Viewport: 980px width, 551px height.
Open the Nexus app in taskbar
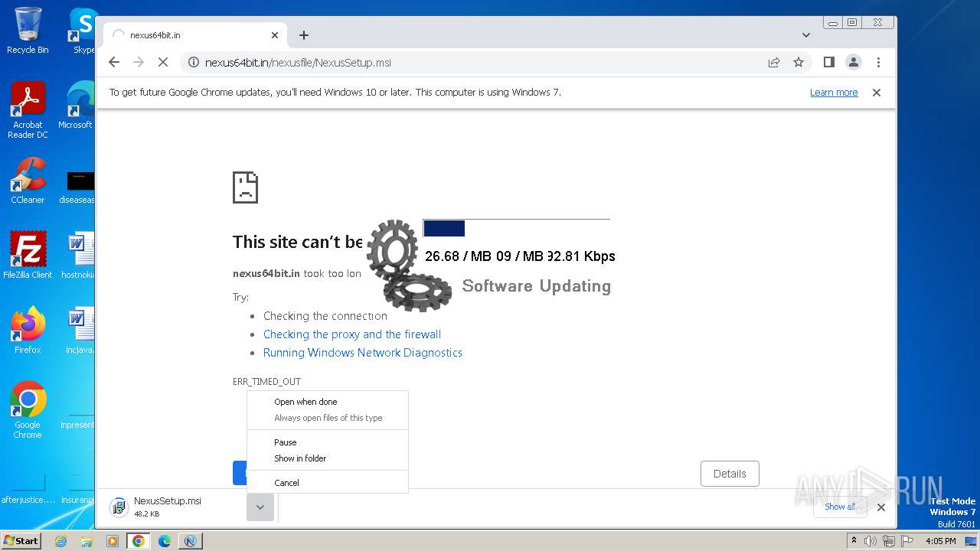[x=190, y=541]
